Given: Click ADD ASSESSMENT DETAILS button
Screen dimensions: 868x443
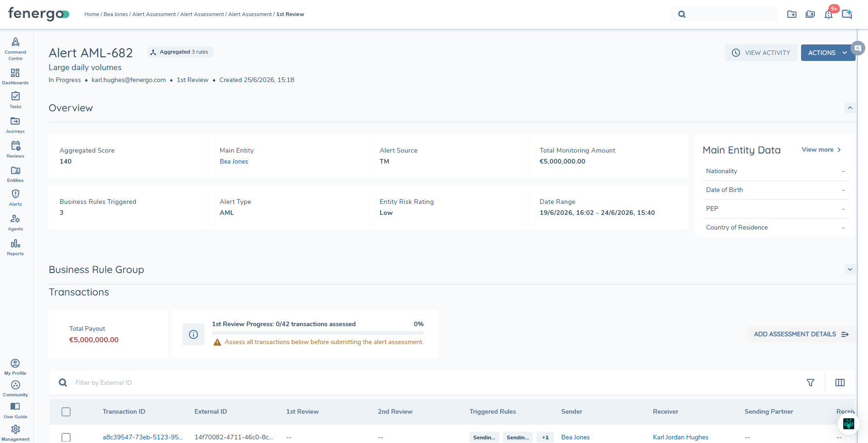Looking at the screenshot, I should [801, 334].
